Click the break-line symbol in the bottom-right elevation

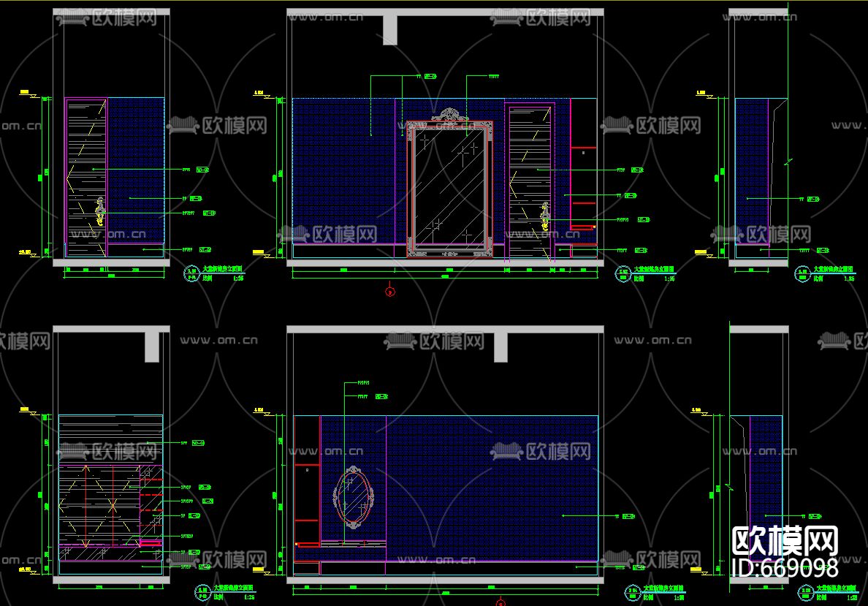[x=729, y=487]
